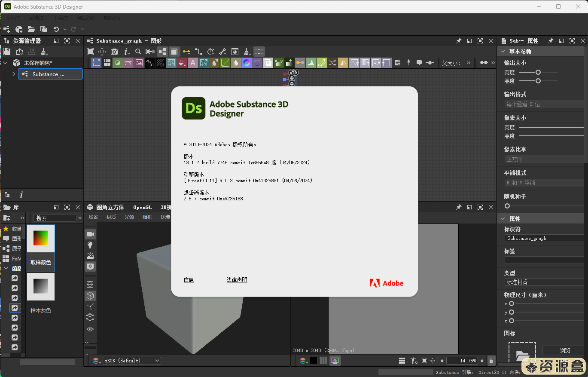Screen dimensions: 588x377
Task: Open the 工具(T) menu
Action: tap(61, 18)
